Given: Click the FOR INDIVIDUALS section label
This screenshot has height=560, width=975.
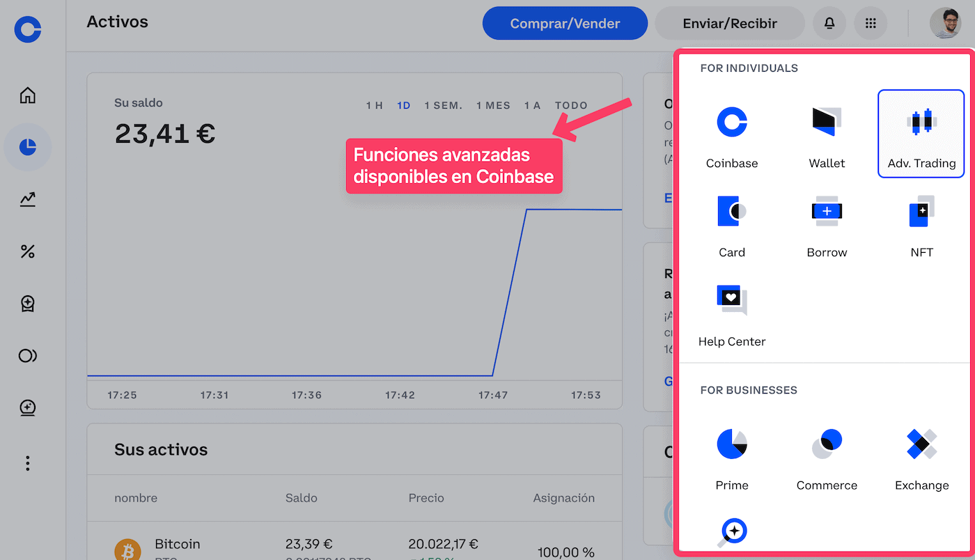Looking at the screenshot, I should coord(749,68).
